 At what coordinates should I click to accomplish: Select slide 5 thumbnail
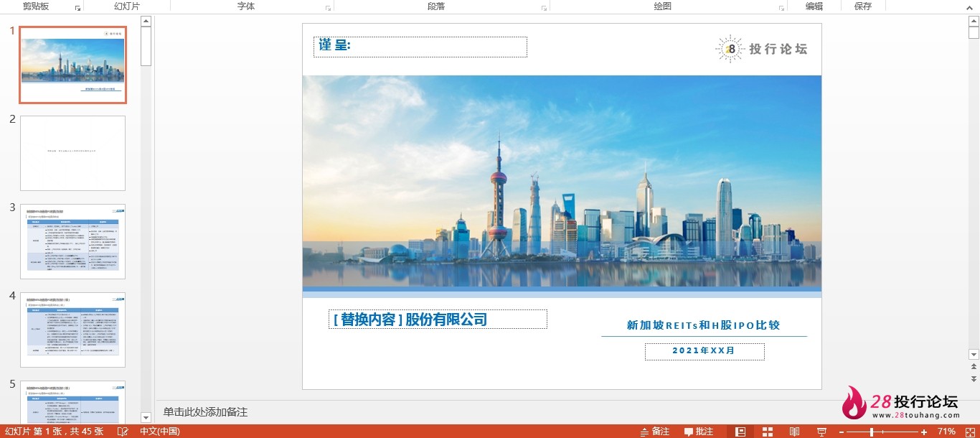point(72,402)
